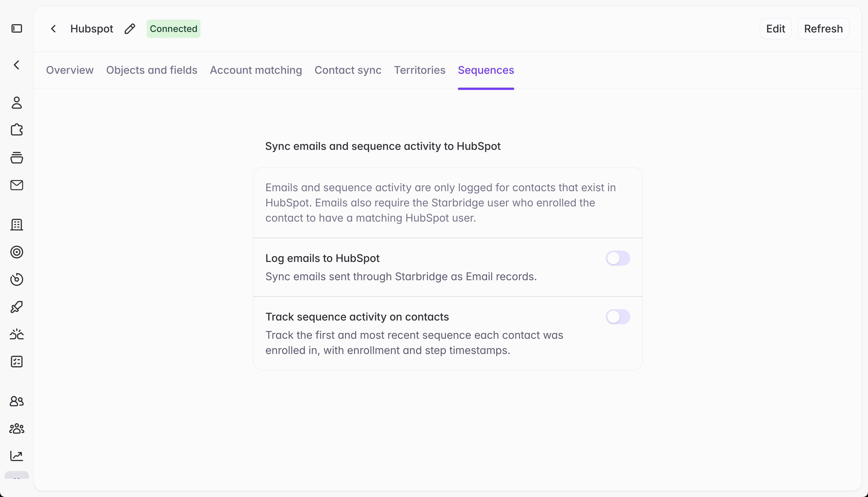Open the radar sidebar icon
The image size is (868, 497).
coord(17,279)
